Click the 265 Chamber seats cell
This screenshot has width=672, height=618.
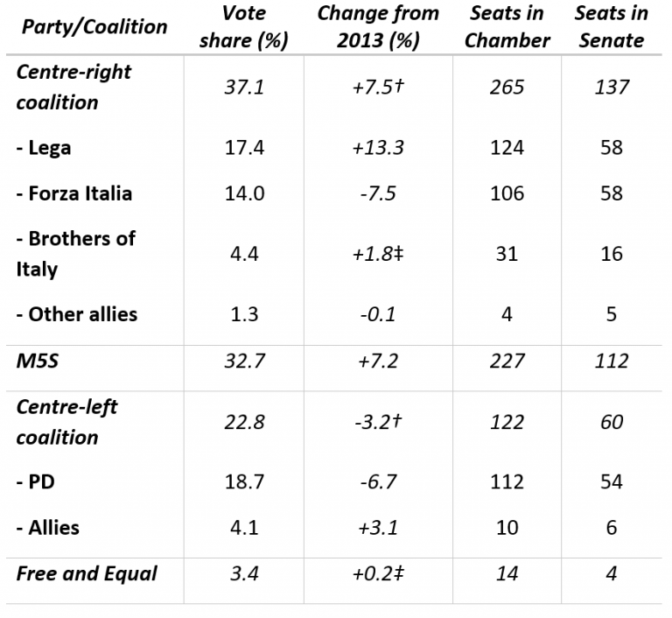507,87
